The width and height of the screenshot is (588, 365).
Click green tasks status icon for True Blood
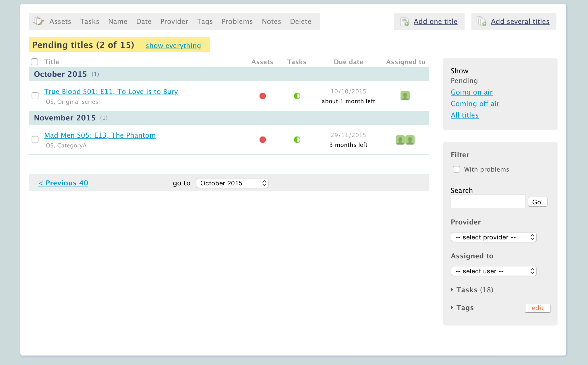297,96
